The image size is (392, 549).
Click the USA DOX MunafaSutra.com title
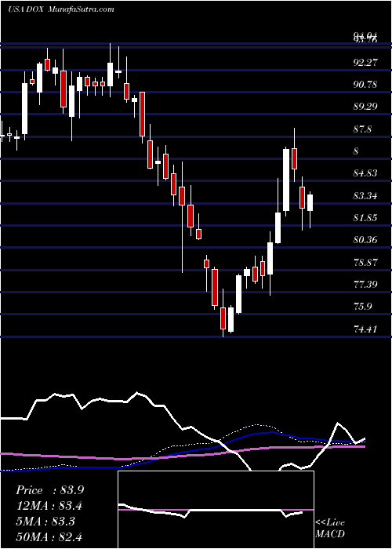(x=61, y=9)
